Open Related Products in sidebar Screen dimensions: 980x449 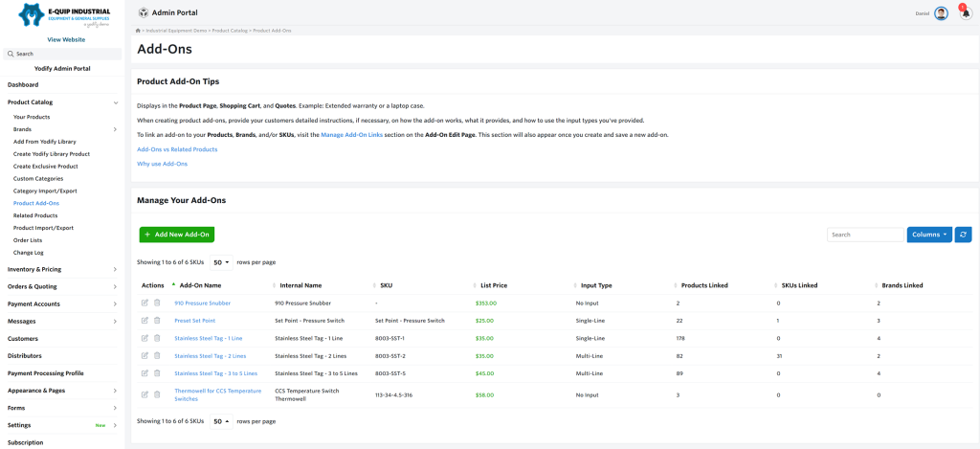[x=35, y=215]
